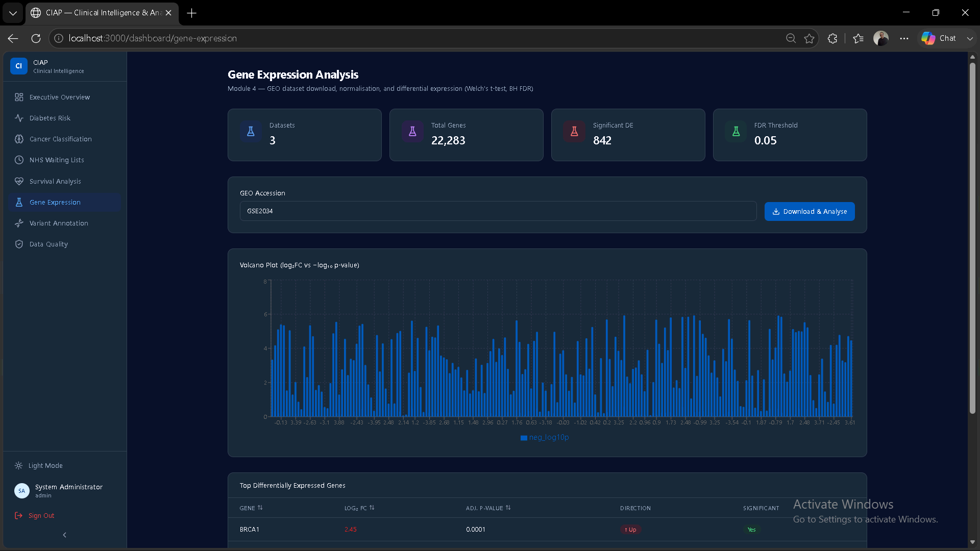The image size is (980, 551).
Task: Click the GEO Accession input field
Action: tap(498, 211)
